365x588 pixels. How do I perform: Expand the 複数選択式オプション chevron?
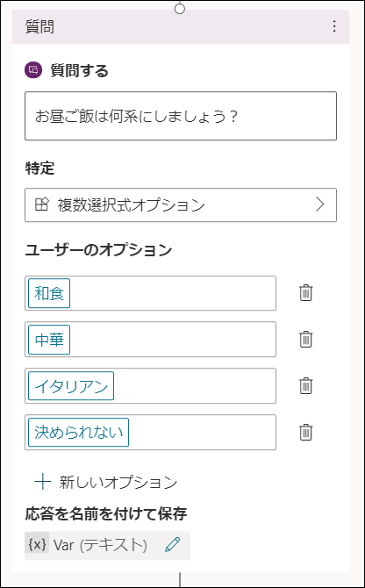click(319, 204)
